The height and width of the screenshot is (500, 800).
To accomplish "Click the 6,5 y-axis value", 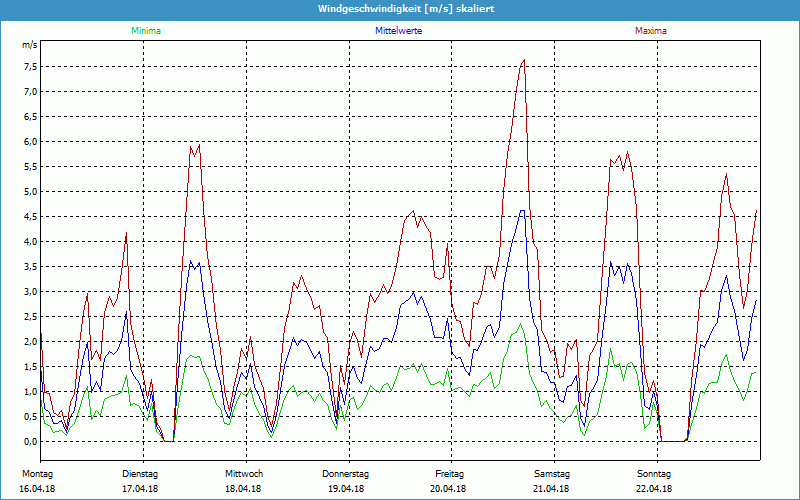I will [x=30, y=117].
